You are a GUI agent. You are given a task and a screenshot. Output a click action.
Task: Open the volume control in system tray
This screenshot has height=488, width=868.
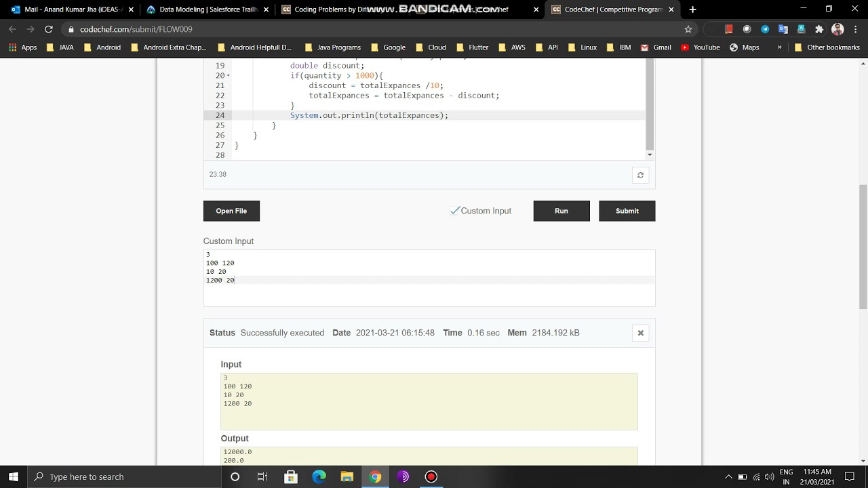tap(769, 476)
